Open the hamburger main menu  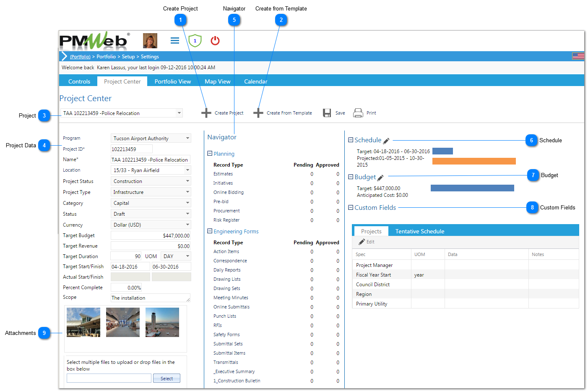coord(175,41)
